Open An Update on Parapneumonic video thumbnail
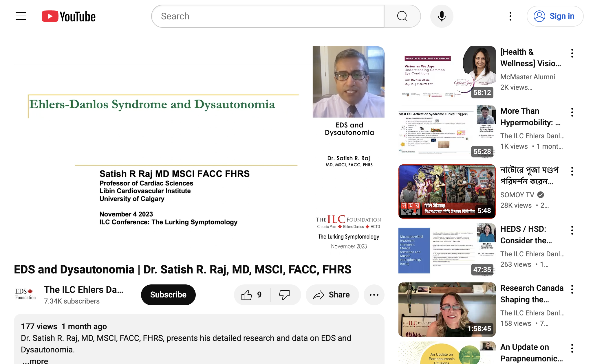Viewport: 593px width, 364px height. point(447,353)
